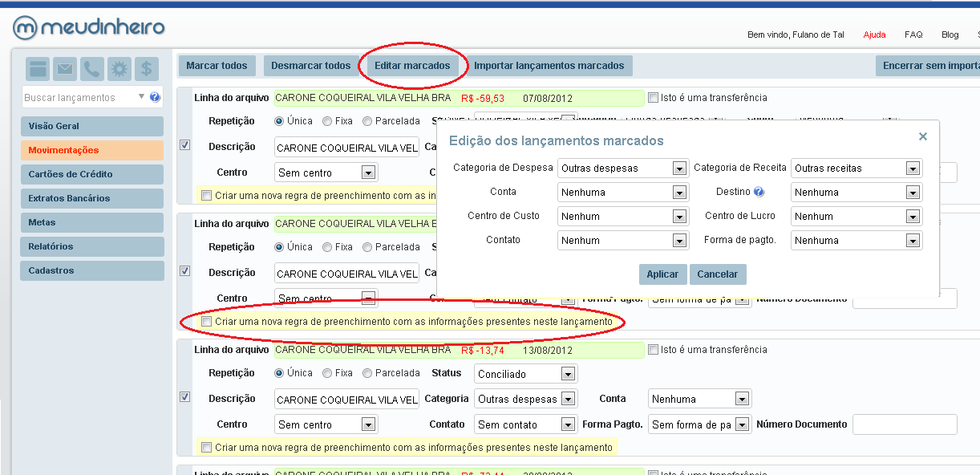Screen dimensions: 980x475
Task: Click the help icon beside Destino
Action: 759,193
